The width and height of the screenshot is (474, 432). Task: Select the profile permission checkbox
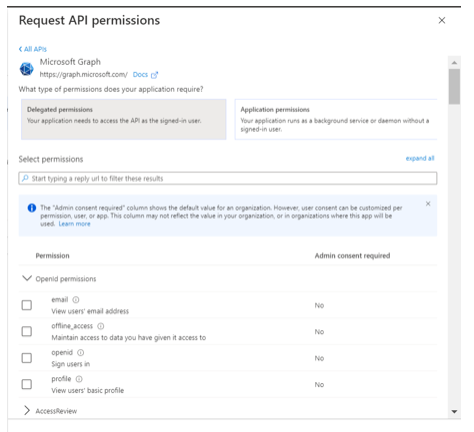(x=27, y=384)
